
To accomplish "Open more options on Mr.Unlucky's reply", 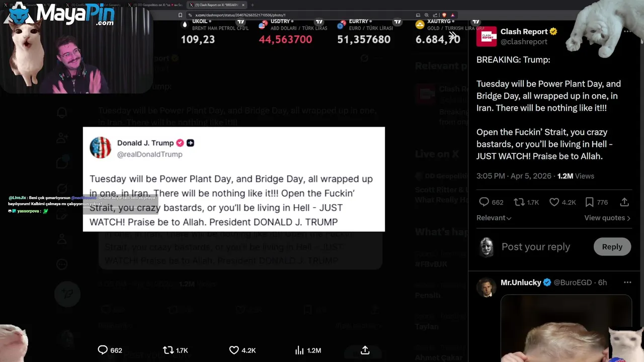I will click(627, 283).
